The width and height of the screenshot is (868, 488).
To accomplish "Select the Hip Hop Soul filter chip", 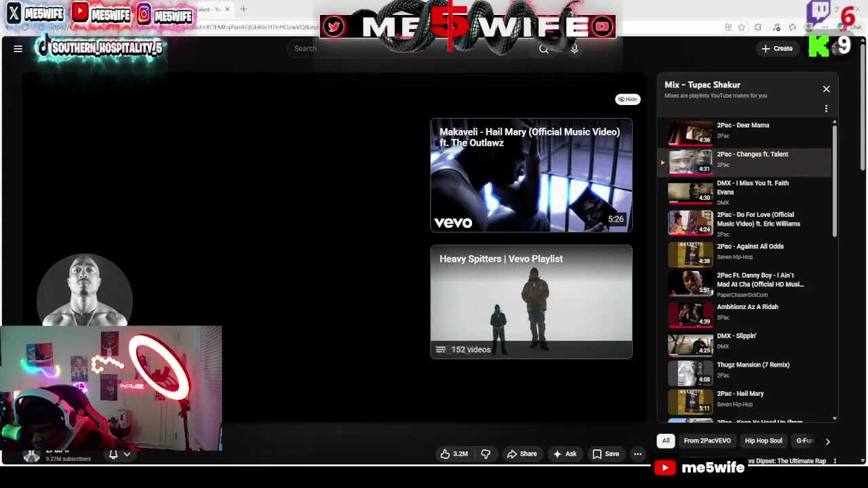I will tap(764, 441).
